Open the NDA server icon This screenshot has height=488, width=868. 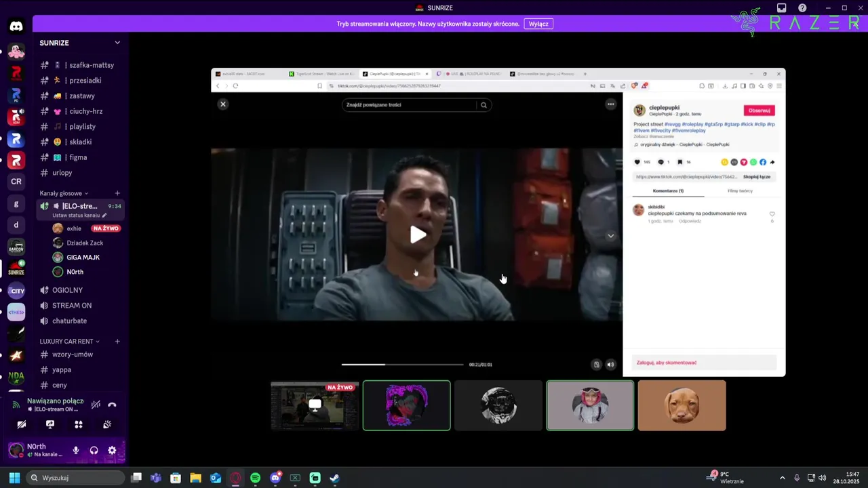pyautogui.click(x=16, y=377)
